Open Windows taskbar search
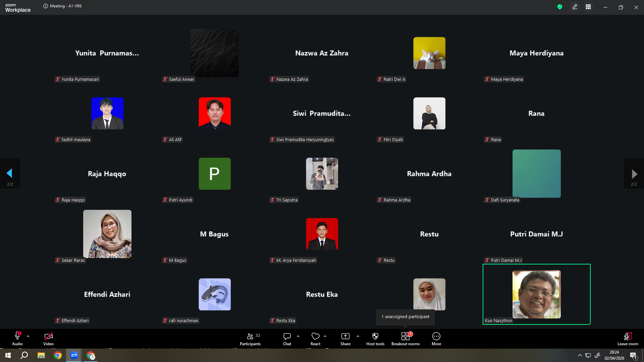Viewport: 644px width, 362px height. point(24,355)
